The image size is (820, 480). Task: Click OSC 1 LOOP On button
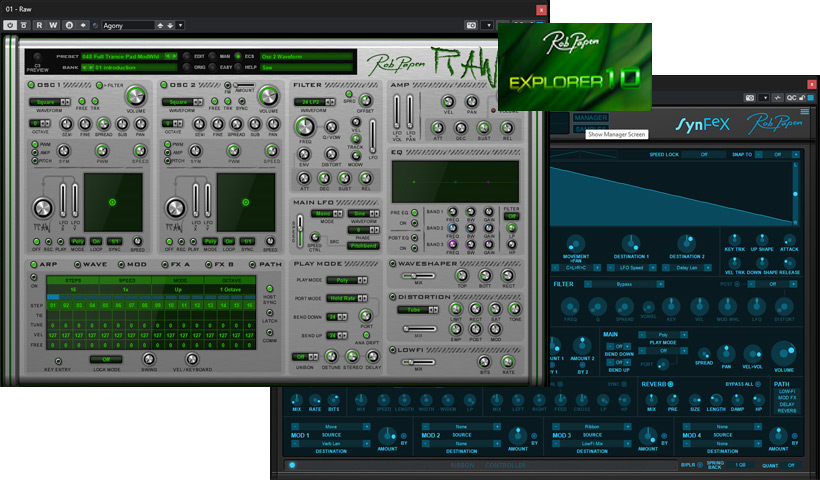[96, 242]
